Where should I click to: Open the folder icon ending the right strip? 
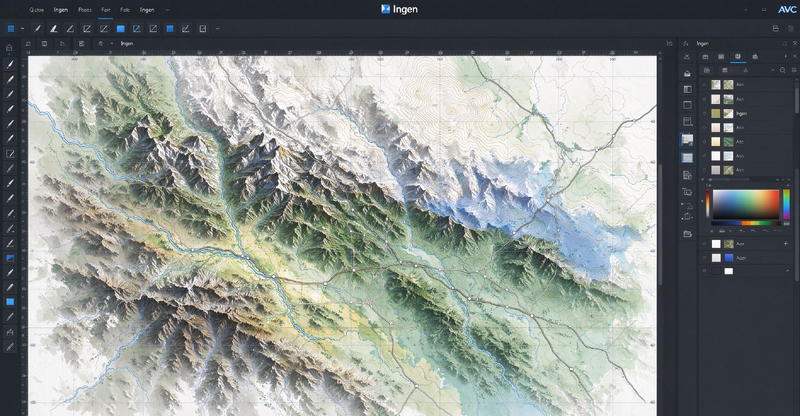(x=687, y=234)
